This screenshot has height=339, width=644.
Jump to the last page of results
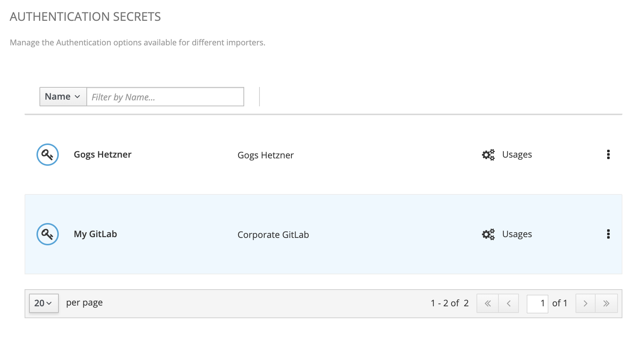click(606, 303)
